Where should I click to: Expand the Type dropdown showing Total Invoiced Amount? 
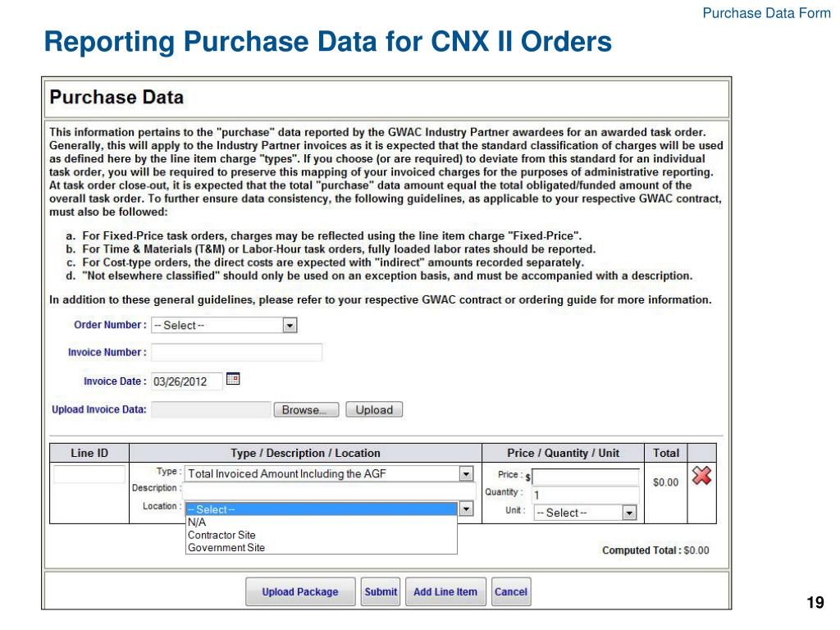tap(329, 473)
